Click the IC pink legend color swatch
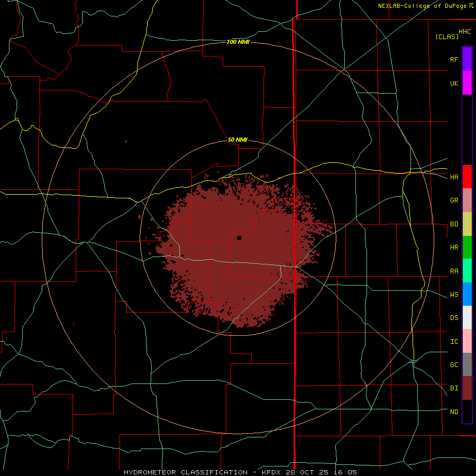Image resolution: width=476 pixels, height=476 pixels. 467,341
